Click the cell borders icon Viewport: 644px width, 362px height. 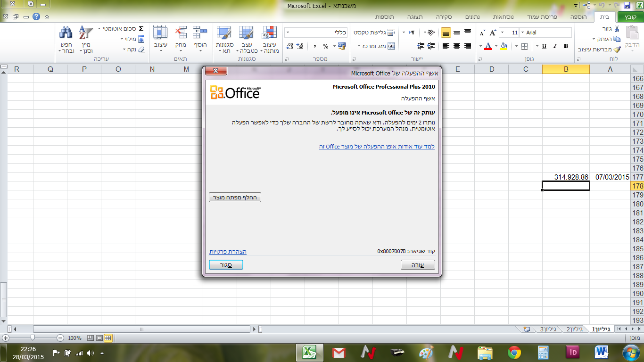tap(525, 46)
